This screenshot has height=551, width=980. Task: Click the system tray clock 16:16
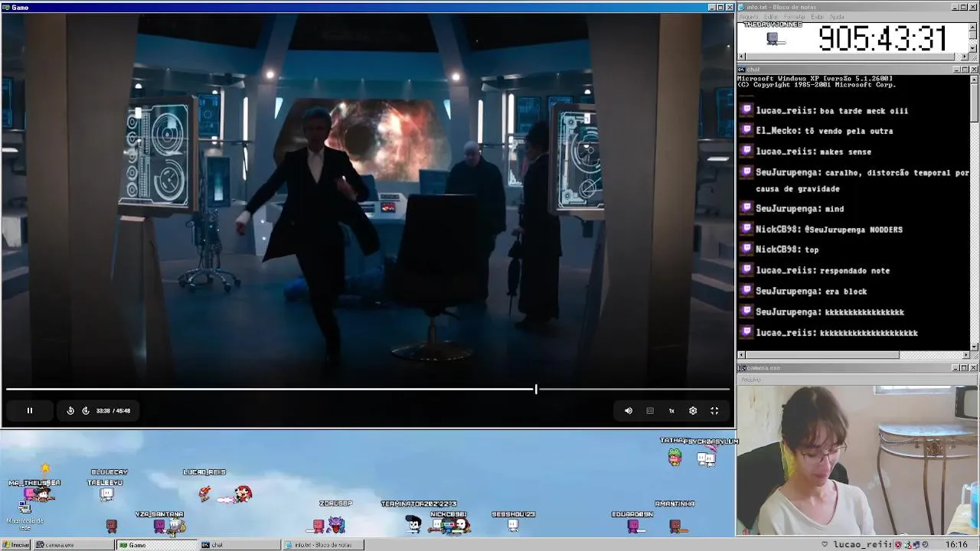click(956, 544)
